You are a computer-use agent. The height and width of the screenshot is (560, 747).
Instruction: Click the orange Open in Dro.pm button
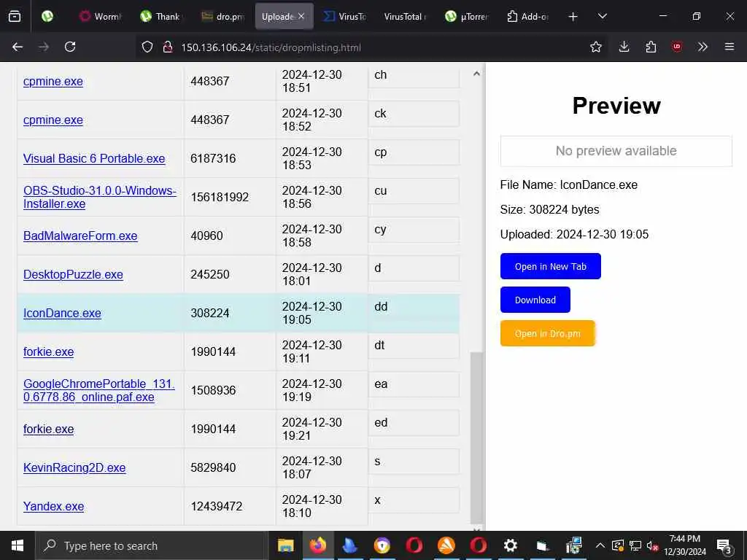coord(547,333)
